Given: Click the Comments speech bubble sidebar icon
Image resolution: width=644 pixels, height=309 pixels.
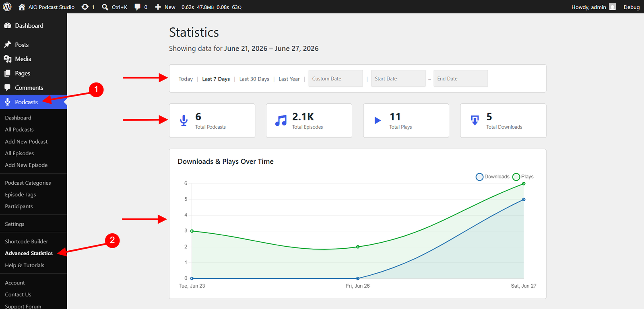Looking at the screenshot, I should pos(8,87).
